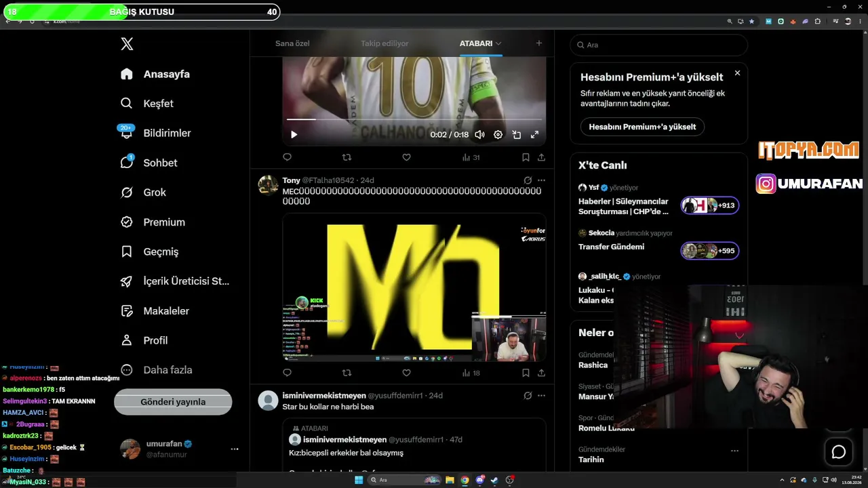Open the Chrome extensions puzzle icon
The height and width of the screenshot is (488, 868).
click(x=817, y=22)
